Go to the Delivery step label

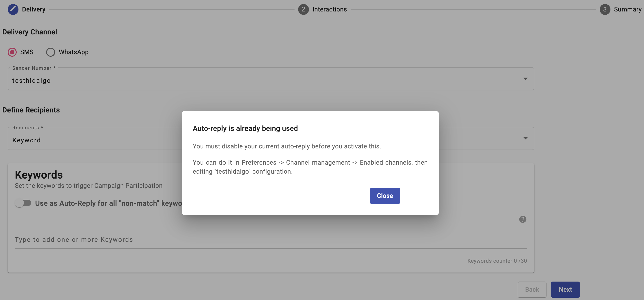click(x=34, y=9)
